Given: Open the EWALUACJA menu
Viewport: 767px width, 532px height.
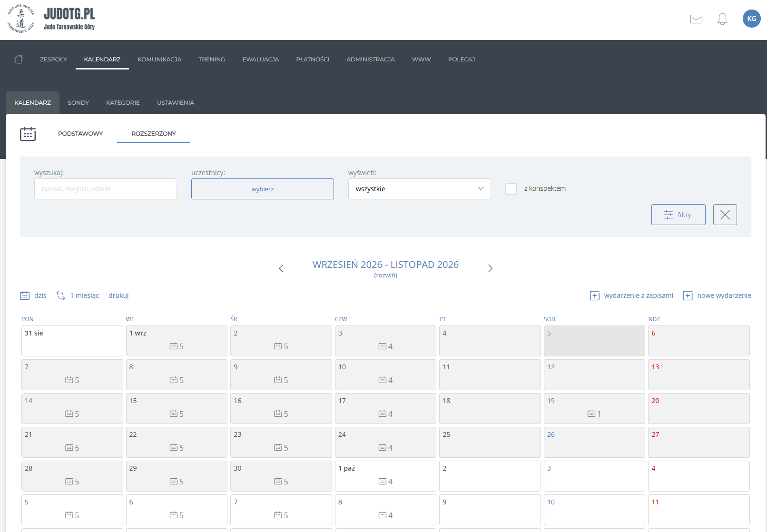Looking at the screenshot, I should coord(261,59).
